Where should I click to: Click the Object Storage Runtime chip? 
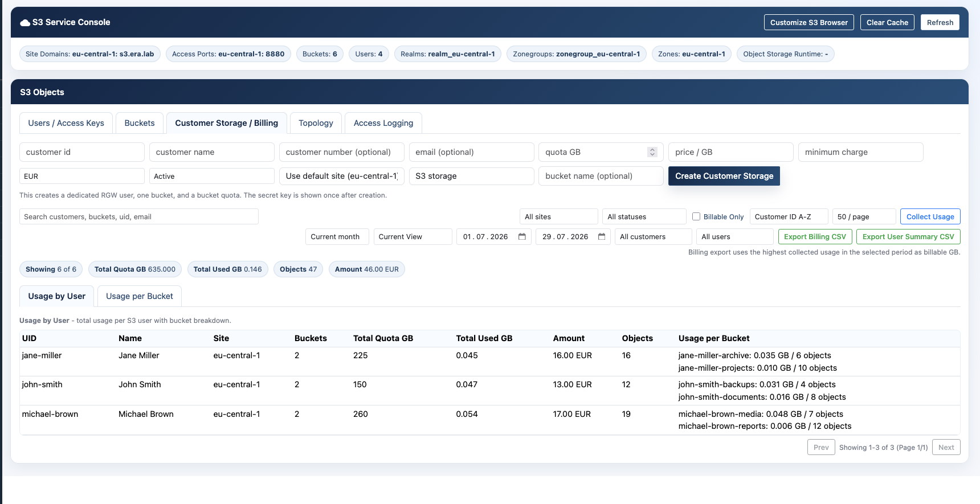point(786,54)
